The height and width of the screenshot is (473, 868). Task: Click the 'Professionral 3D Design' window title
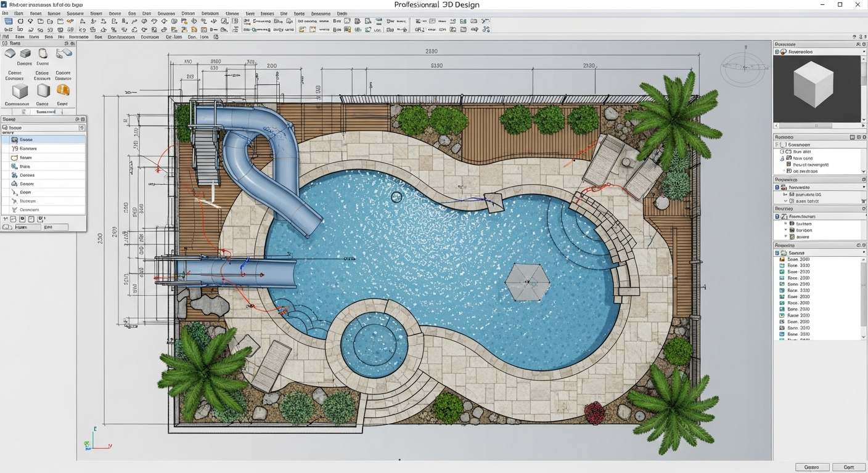tap(436, 5)
